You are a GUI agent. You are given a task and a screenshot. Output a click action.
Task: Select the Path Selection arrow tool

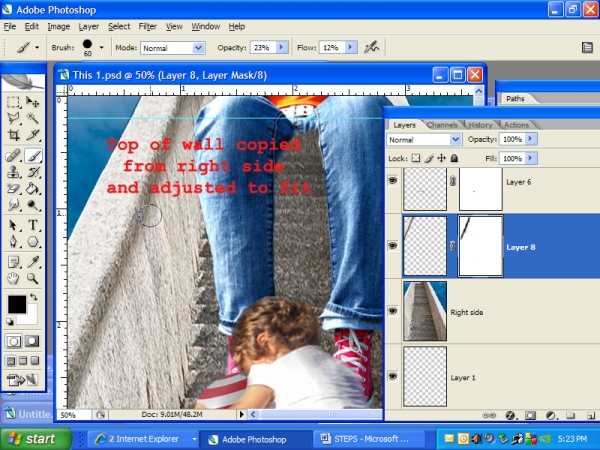13,225
